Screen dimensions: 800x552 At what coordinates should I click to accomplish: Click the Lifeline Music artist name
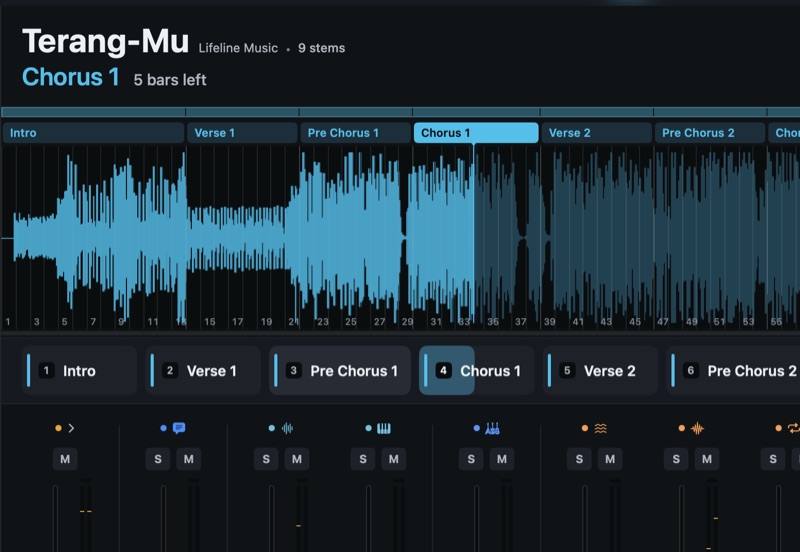pyautogui.click(x=238, y=48)
